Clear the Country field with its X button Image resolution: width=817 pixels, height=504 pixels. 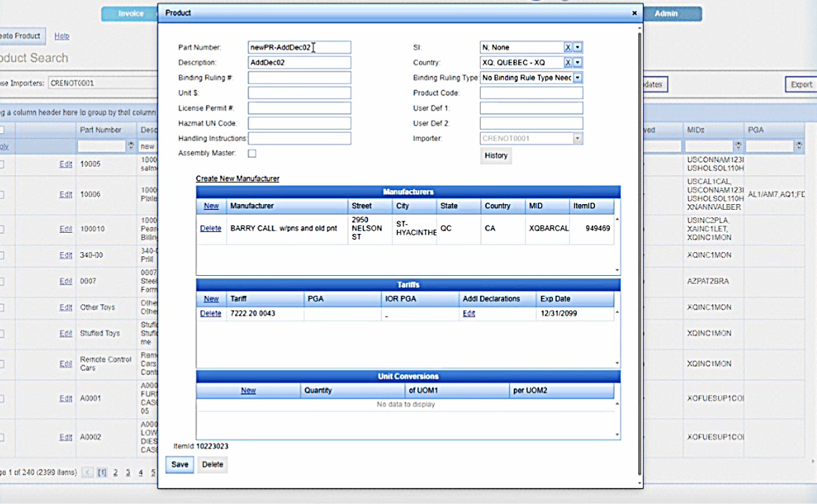click(x=568, y=63)
